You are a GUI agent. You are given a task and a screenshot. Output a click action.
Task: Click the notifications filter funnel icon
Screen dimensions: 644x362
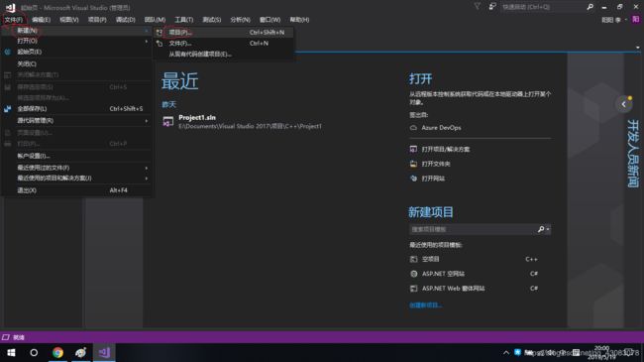coord(477,7)
